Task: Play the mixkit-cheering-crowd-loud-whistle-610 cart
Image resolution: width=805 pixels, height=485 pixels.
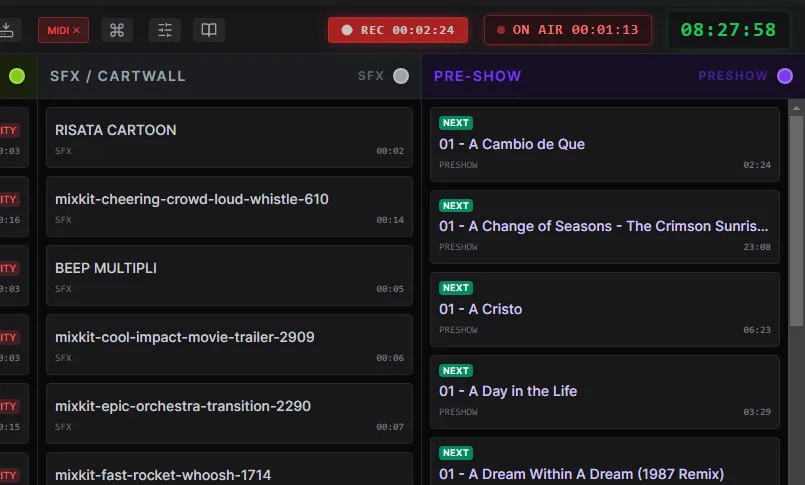Action: [x=229, y=206]
